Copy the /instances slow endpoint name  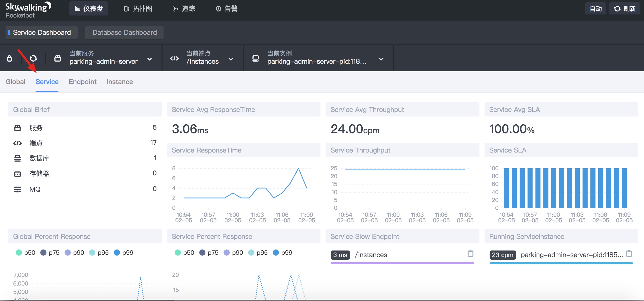(x=470, y=254)
